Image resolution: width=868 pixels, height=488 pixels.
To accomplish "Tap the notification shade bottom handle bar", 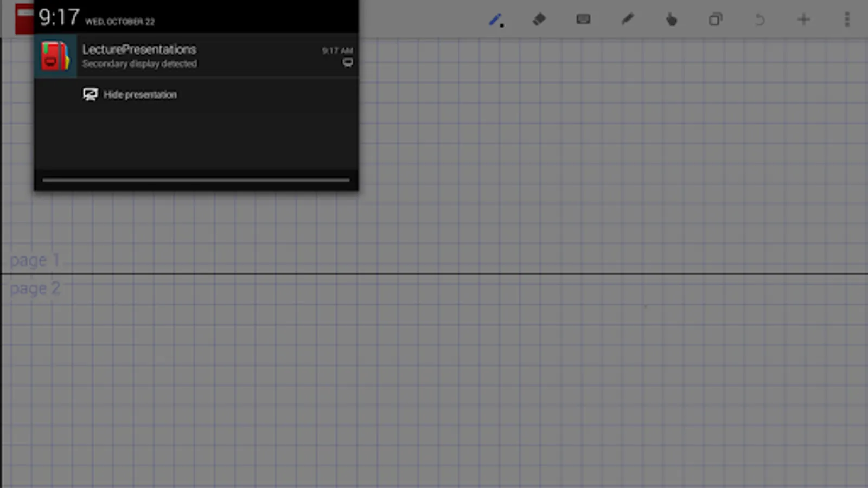I will pyautogui.click(x=196, y=180).
